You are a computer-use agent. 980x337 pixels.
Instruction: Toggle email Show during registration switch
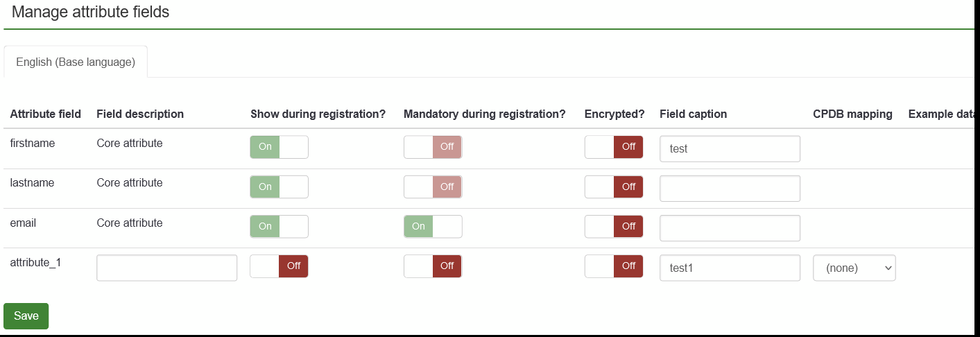pos(279,226)
